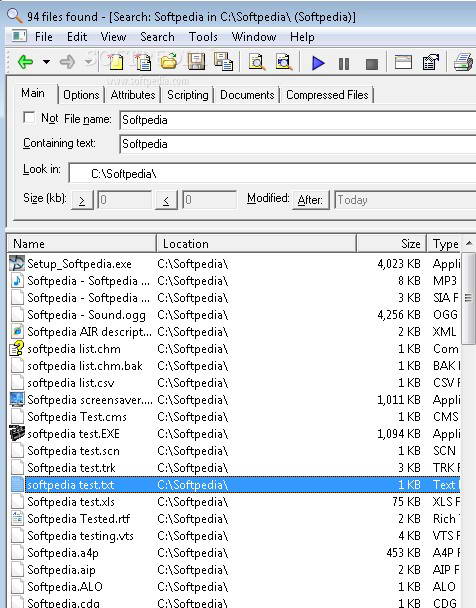Viewport: 476px width, 608px height.
Task: Select Softpedia testing.vts row
Action: [x=235, y=536]
